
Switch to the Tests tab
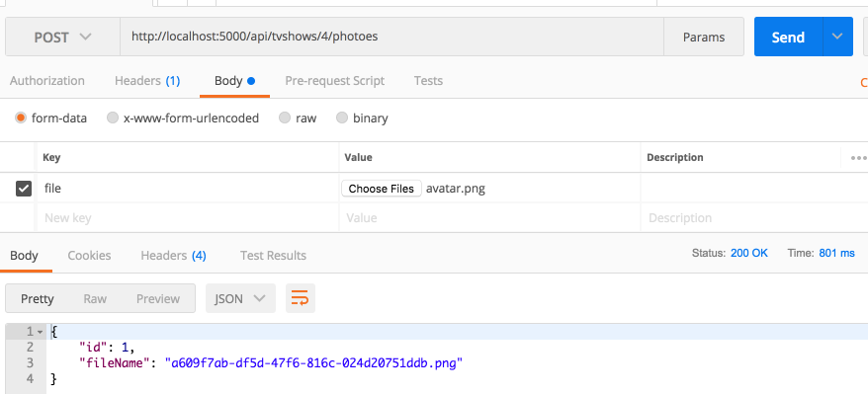428,81
